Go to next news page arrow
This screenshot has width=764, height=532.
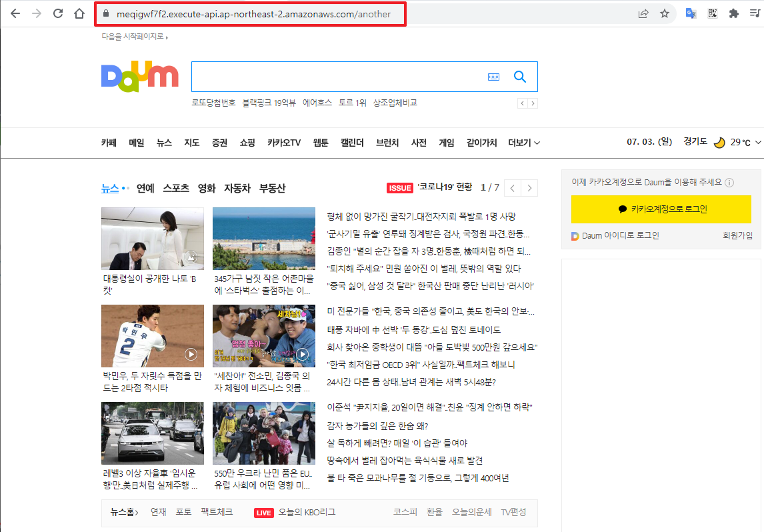click(529, 188)
